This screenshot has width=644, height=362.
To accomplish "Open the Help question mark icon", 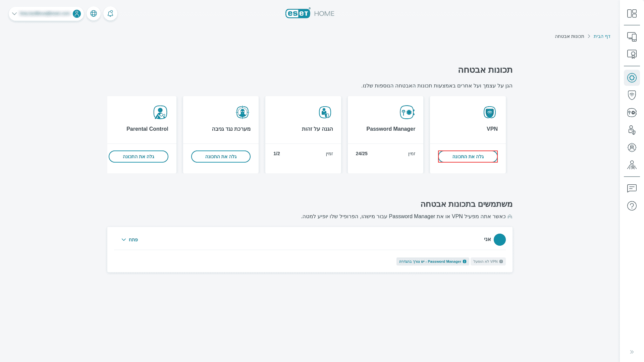I will (x=632, y=205).
